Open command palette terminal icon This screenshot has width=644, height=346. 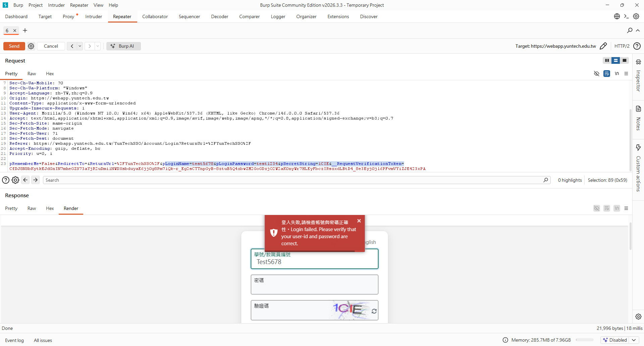pyautogui.click(x=626, y=16)
